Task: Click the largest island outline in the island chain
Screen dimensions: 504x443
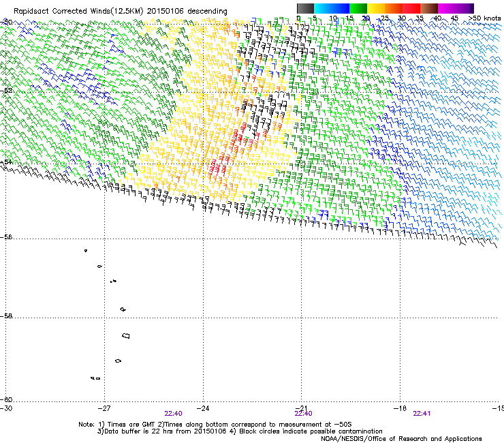Action: 126,336
